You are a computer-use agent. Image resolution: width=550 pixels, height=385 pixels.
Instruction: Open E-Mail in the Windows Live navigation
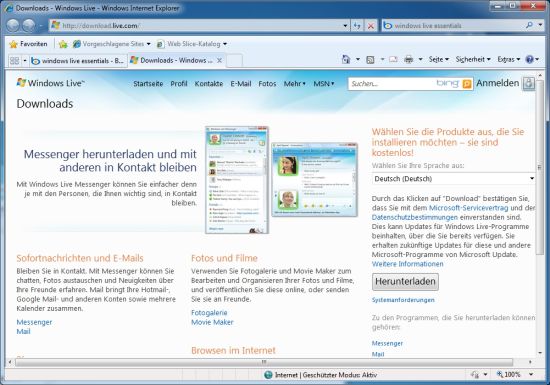coord(241,83)
